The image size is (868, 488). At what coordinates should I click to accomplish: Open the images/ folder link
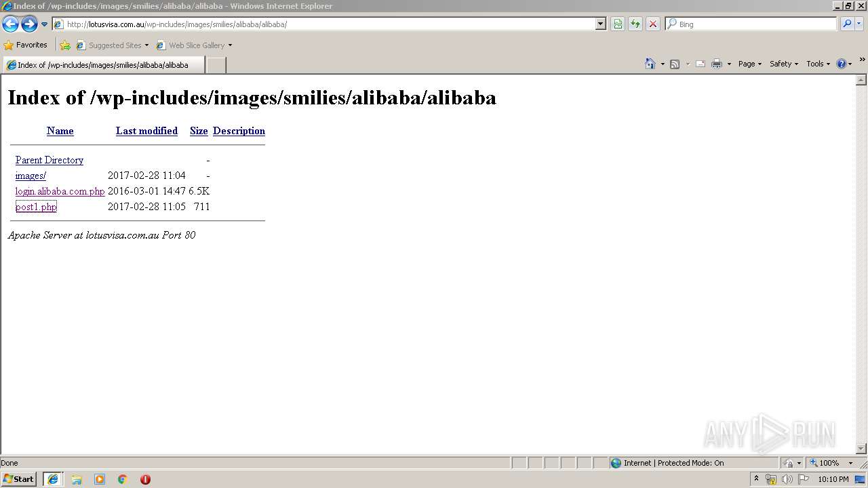pos(31,176)
